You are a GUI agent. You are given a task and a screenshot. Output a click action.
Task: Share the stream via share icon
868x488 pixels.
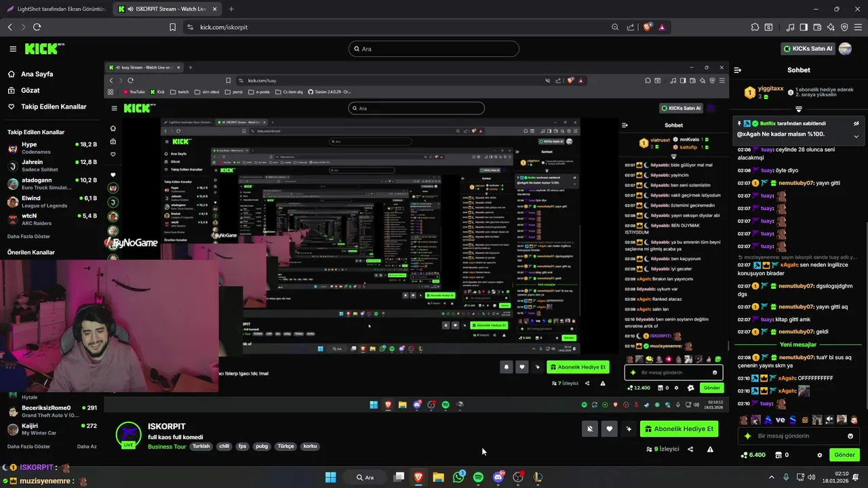[690, 449]
